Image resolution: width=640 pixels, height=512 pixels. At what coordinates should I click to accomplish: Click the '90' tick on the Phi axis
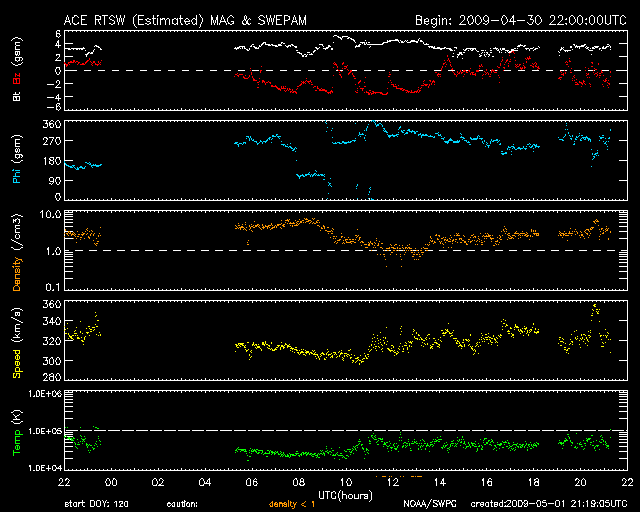[x=55, y=180]
